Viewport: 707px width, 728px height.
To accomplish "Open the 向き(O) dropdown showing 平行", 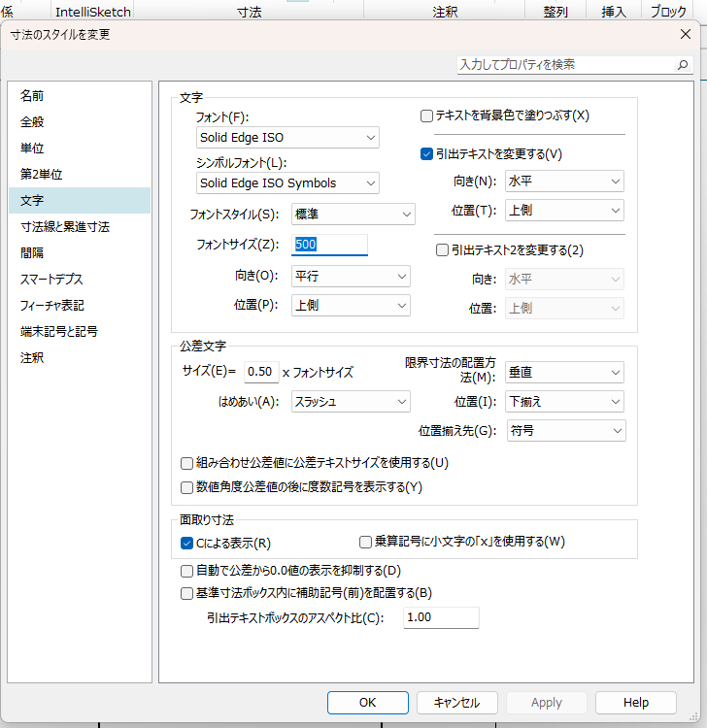I will (351, 277).
